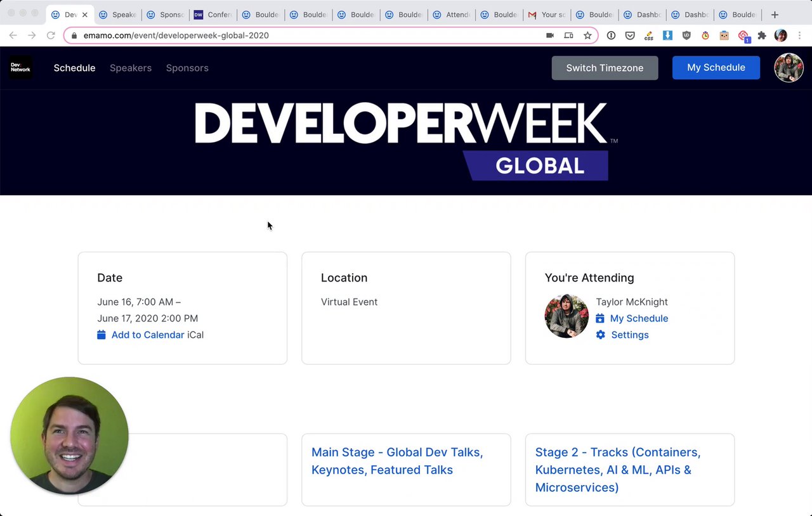Open the Speakers navigation item
Screen dimensions: 812x516
(x=131, y=68)
